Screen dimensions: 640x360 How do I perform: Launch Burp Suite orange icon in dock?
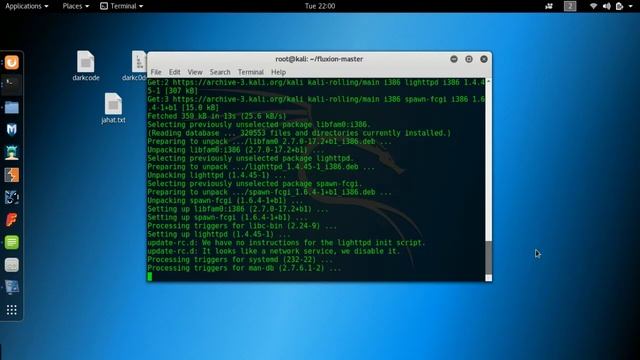[12, 175]
